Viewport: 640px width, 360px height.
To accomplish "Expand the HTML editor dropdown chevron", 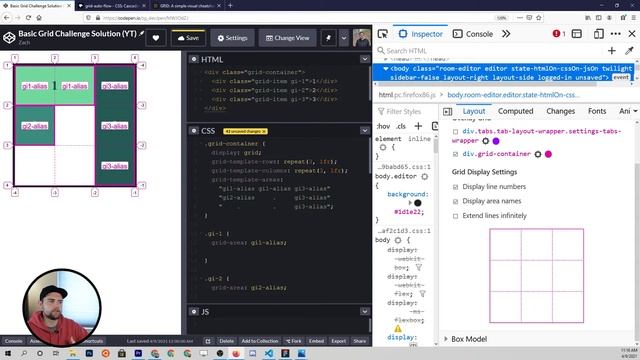I will (364, 59).
